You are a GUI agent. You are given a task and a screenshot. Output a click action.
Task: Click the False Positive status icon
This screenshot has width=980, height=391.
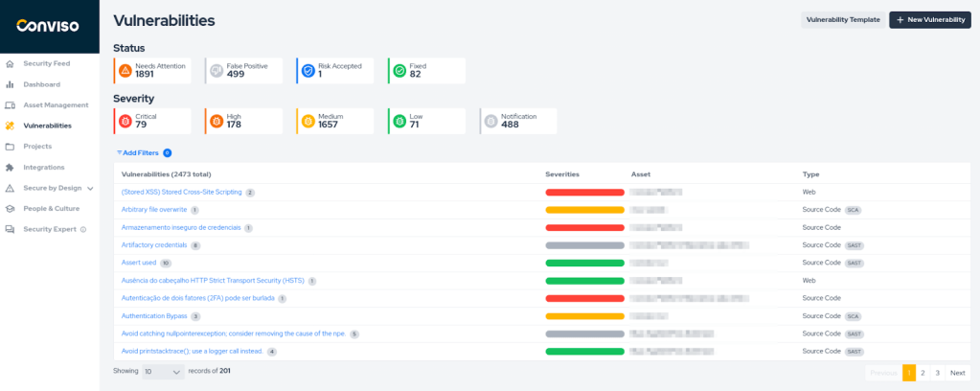(217, 71)
